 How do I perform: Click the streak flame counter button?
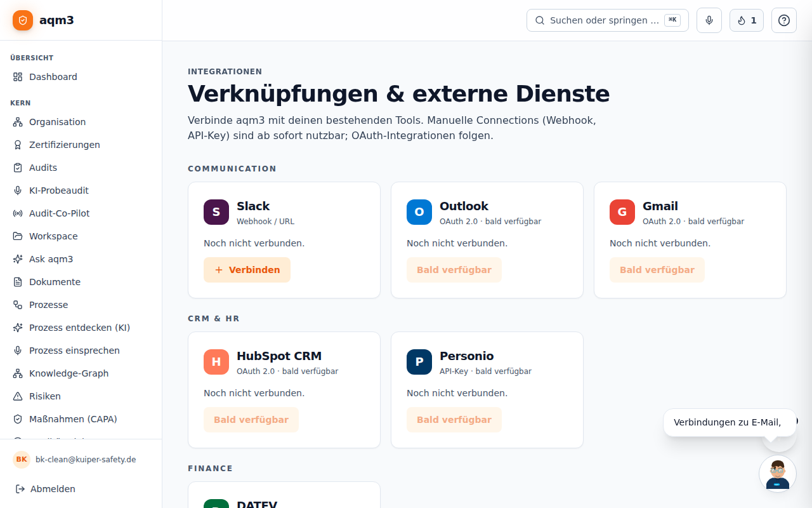click(x=747, y=20)
